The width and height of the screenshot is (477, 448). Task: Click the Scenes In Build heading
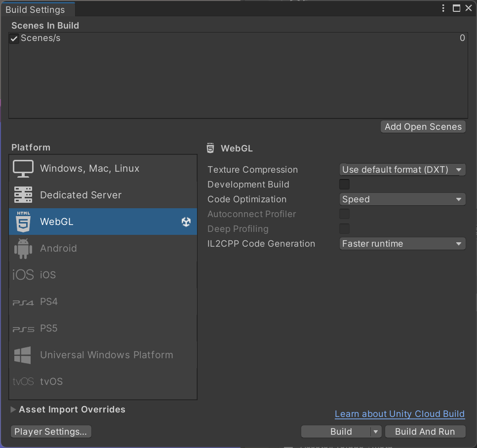pos(45,26)
